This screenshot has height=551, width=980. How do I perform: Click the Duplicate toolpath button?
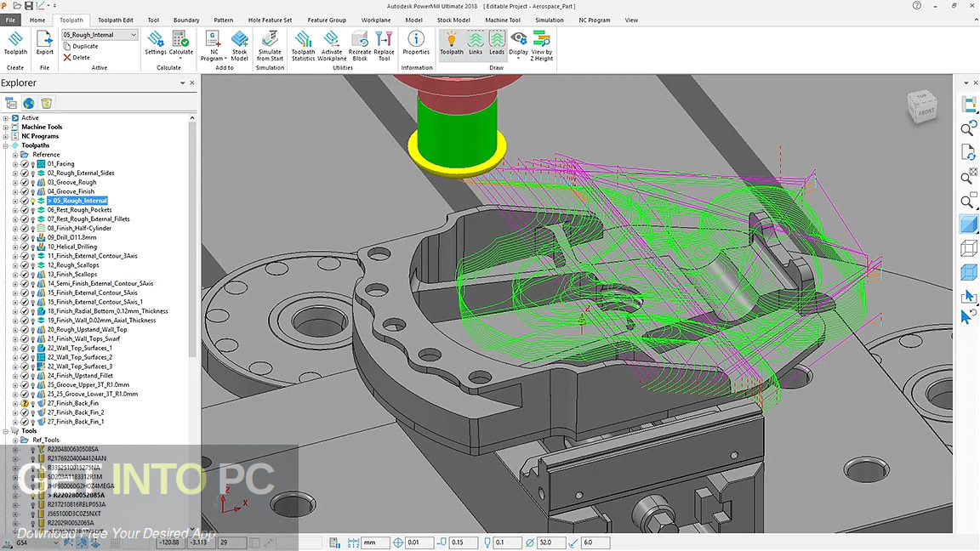point(81,46)
